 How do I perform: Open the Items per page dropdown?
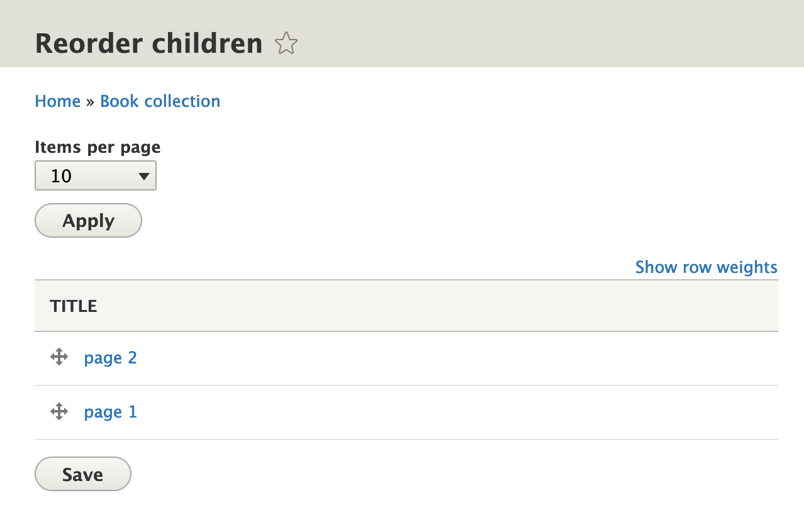point(95,175)
